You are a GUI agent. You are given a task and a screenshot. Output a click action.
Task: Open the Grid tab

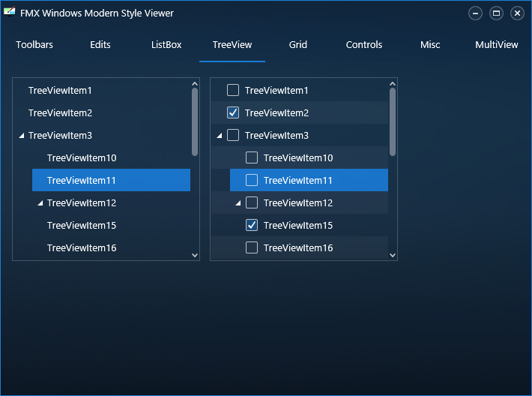298,45
